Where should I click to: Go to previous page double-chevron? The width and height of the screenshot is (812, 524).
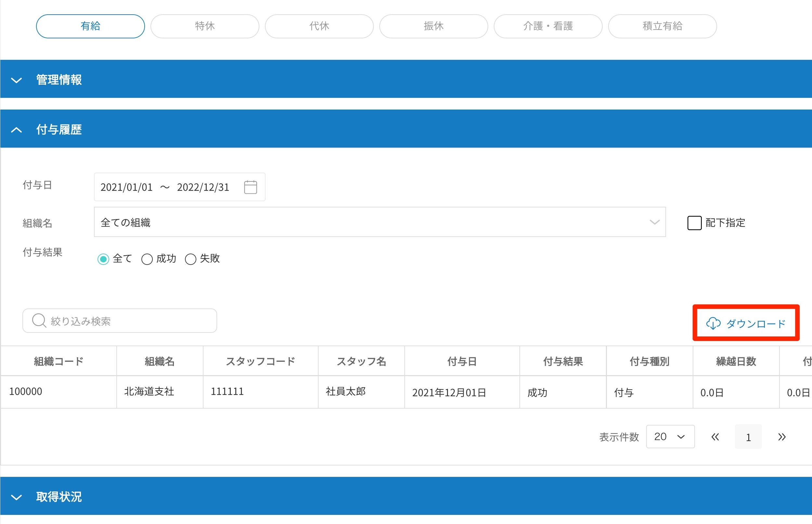tap(715, 437)
